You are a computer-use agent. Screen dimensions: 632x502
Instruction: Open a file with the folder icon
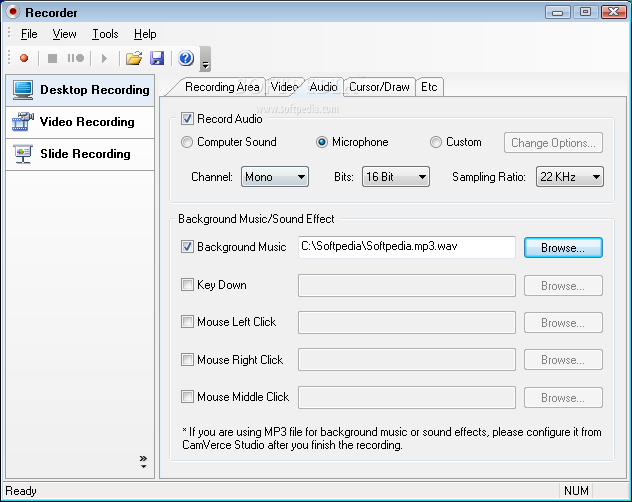[x=134, y=58]
